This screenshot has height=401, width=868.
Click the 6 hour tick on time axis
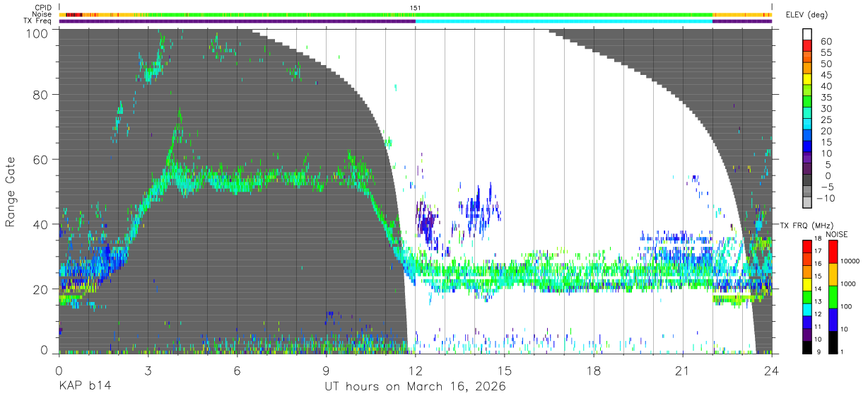pyautogui.click(x=237, y=371)
